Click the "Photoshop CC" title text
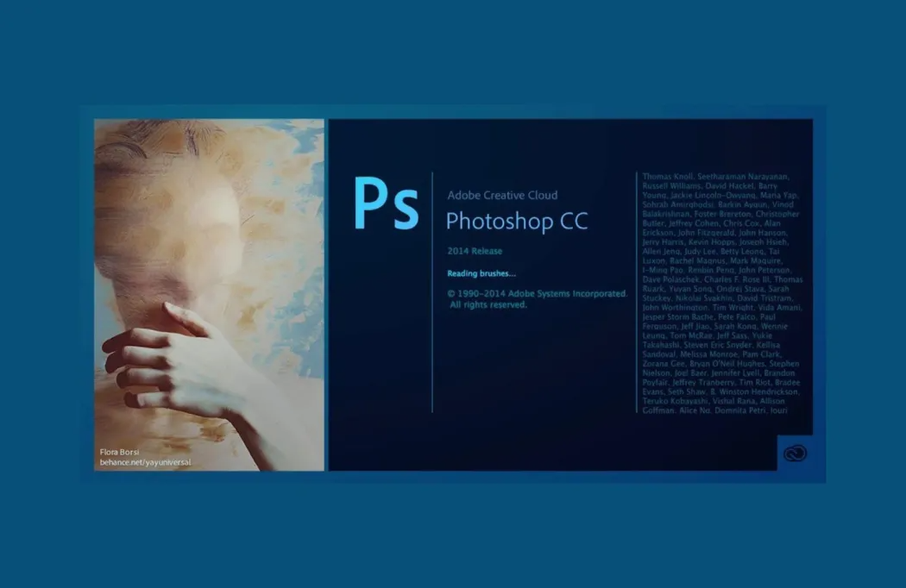Viewport: 906px width, 588px height. pyautogui.click(x=517, y=222)
